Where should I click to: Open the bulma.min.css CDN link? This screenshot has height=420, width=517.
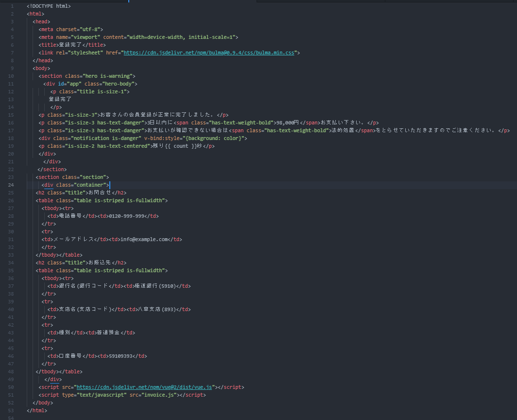(x=209, y=52)
